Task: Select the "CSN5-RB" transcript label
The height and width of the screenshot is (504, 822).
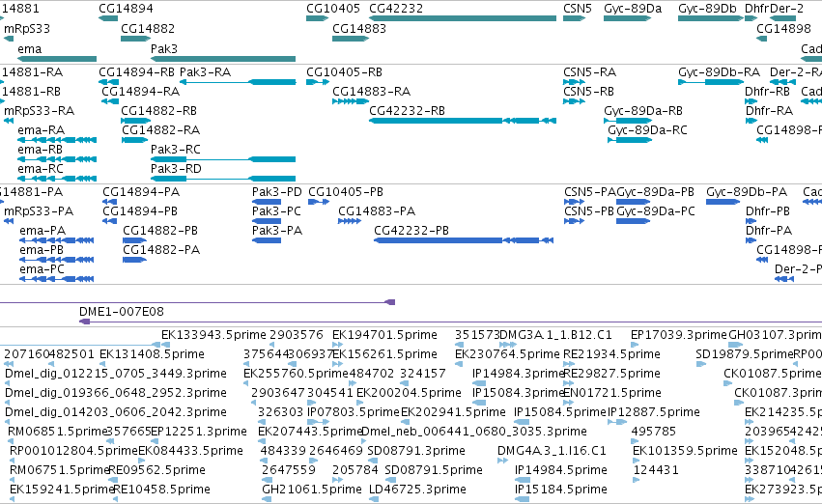Action: coord(588,91)
